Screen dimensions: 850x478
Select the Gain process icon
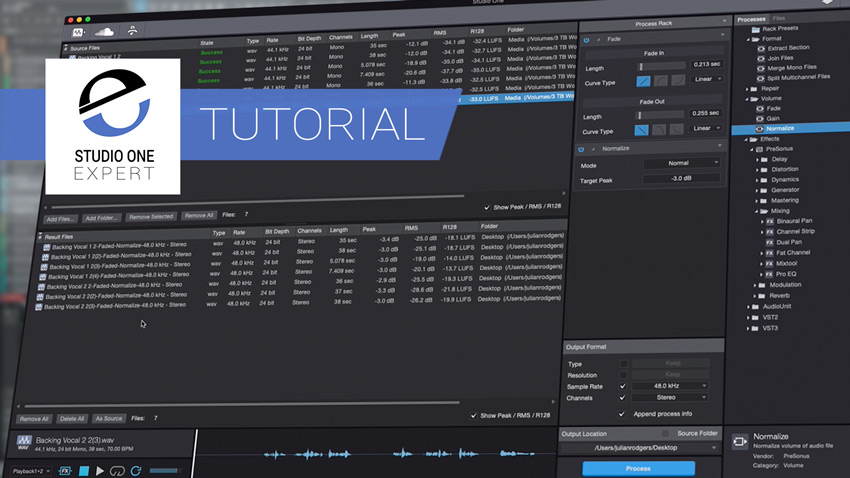coord(760,119)
